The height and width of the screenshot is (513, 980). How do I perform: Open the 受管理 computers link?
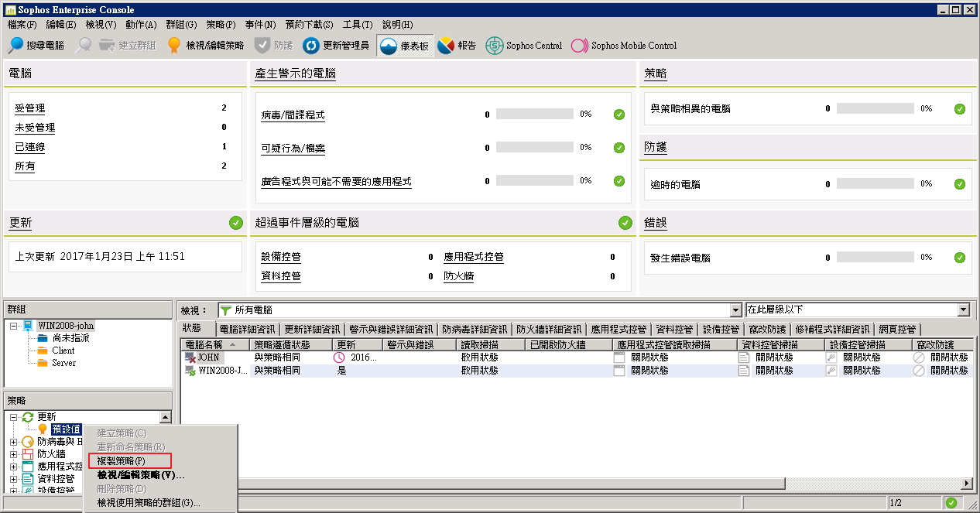click(x=29, y=108)
